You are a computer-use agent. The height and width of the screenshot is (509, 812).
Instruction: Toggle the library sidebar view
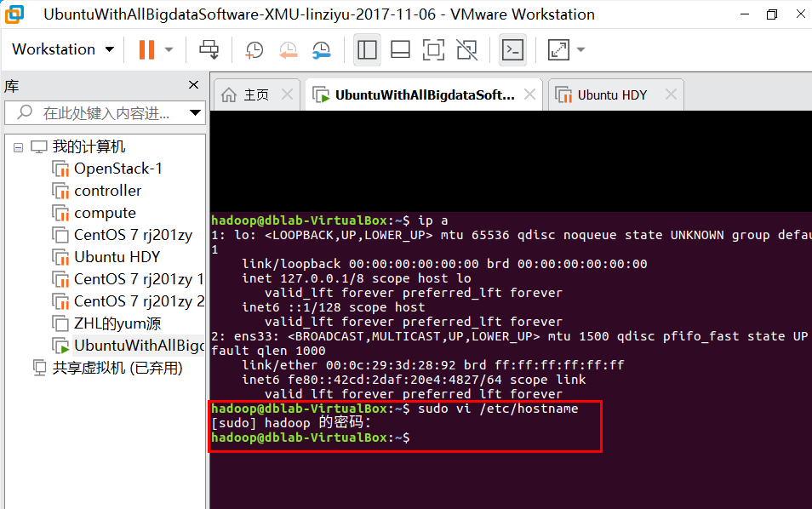pos(367,49)
